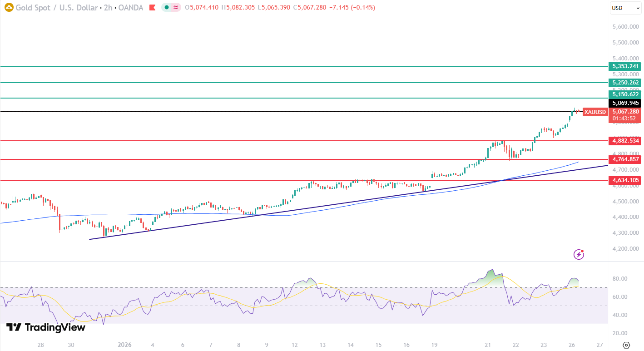
Task: Click the pink approximate-data indicator icon
Action: tap(176, 8)
